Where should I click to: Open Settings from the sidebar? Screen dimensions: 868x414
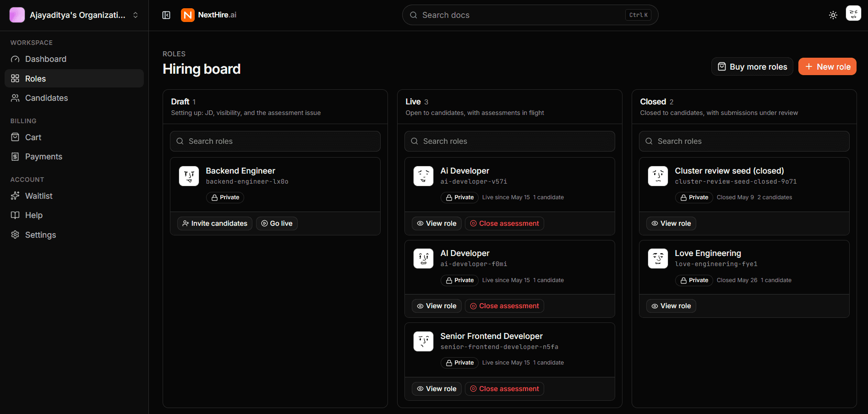coord(74,235)
